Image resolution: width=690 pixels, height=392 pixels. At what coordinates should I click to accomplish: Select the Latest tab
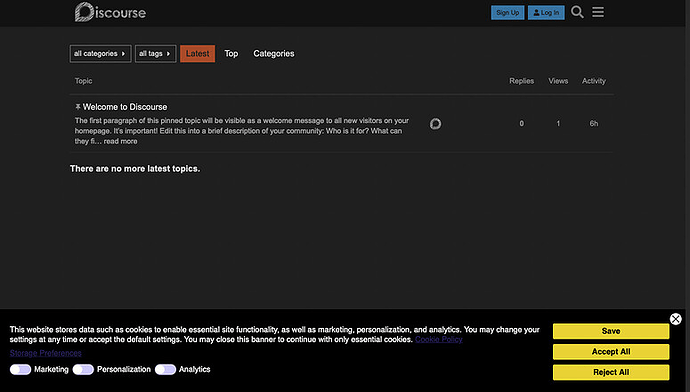pyautogui.click(x=197, y=54)
